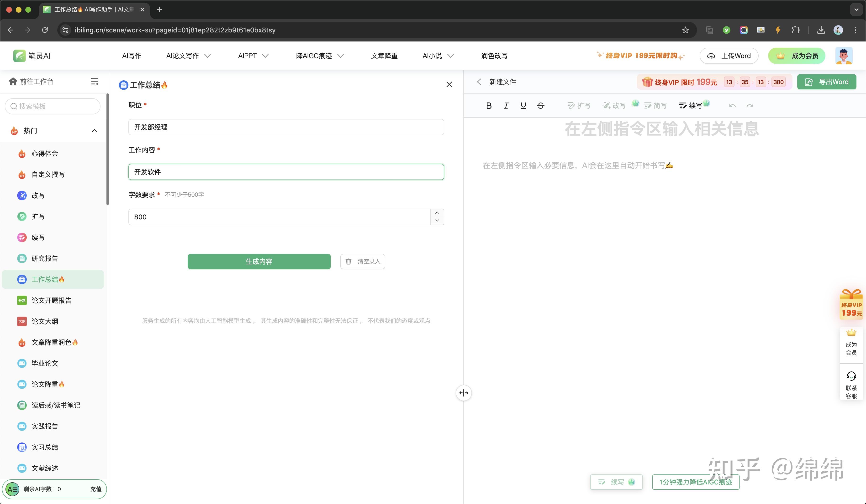Open the 降AIGC痕迹 dropdown menu
866x504 pixels.
click(x=320, y=56)
